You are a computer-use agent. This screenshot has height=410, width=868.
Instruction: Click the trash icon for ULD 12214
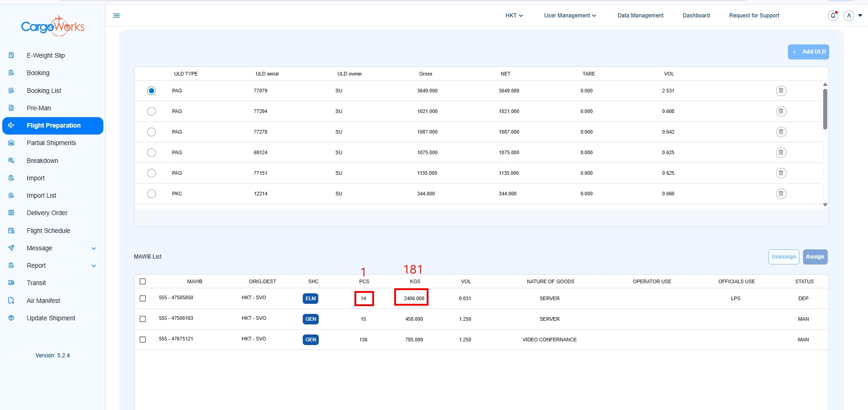click(781, 194)
